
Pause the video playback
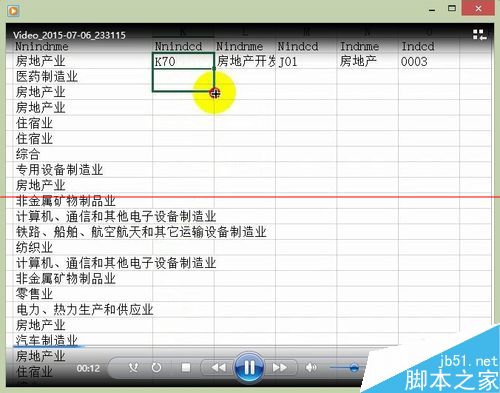pyautogui.click(x=249, y=368)
